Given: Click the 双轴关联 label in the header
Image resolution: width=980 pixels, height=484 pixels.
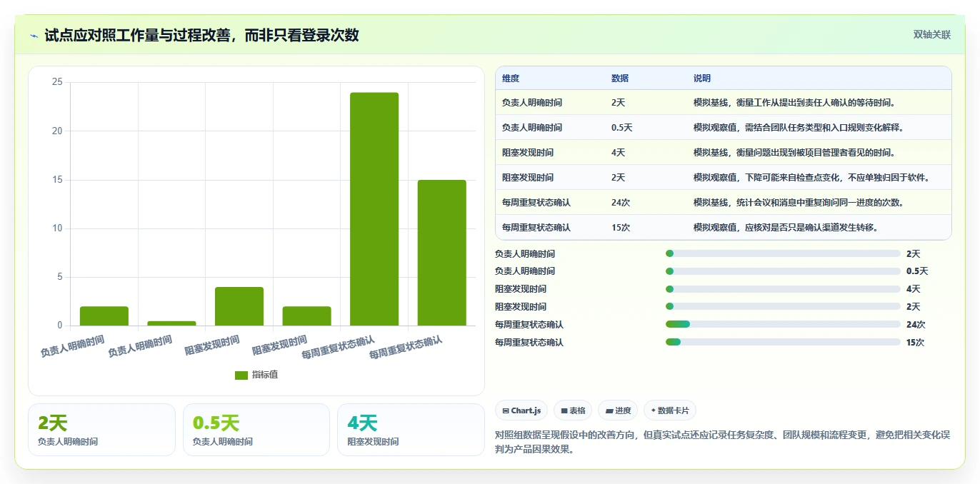Looking at the screenshot, I should [x=932, y=35].
